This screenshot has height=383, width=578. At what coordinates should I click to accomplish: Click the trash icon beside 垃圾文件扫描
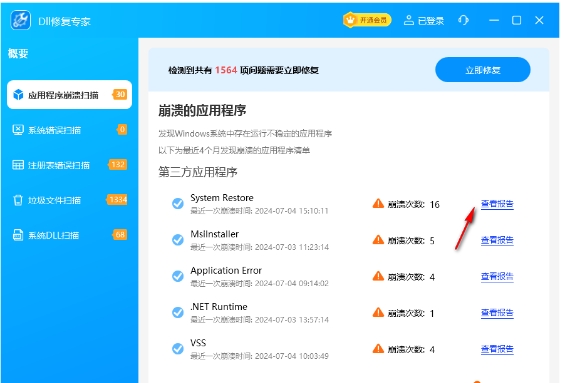click(x=18, y=200)
